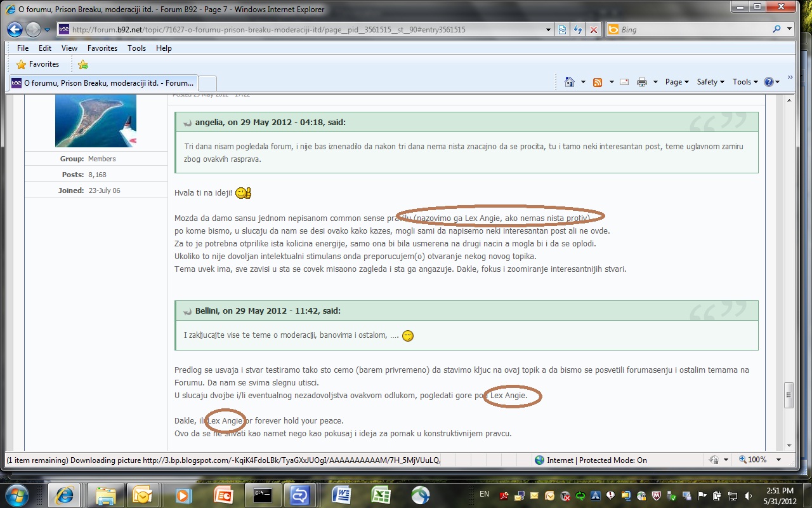Click the thumbs-up smiley after 'Hvala ti na ideji!'
812x508 pixels.
tap(243, 192)
